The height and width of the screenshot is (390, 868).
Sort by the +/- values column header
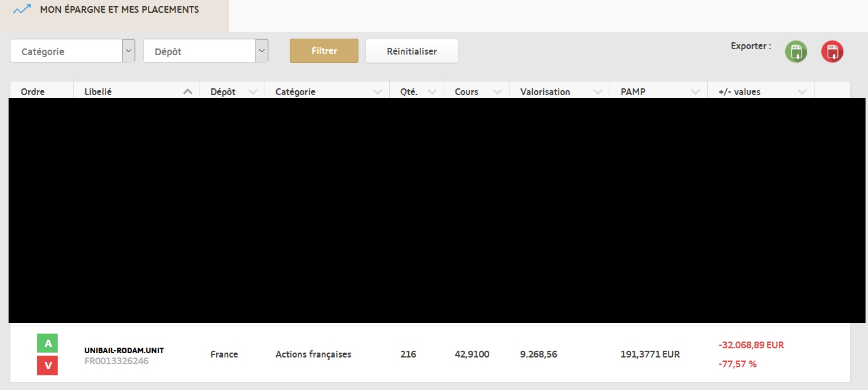[761, 91]
